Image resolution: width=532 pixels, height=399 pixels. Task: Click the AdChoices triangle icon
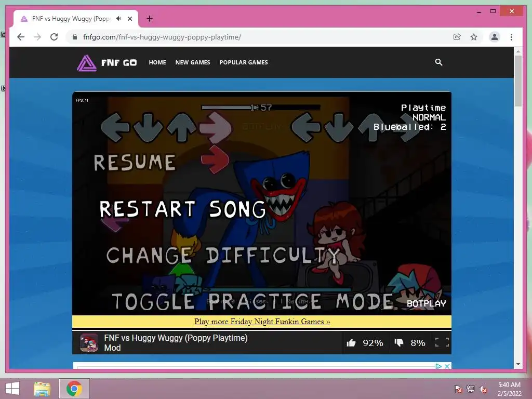[438, 366]
